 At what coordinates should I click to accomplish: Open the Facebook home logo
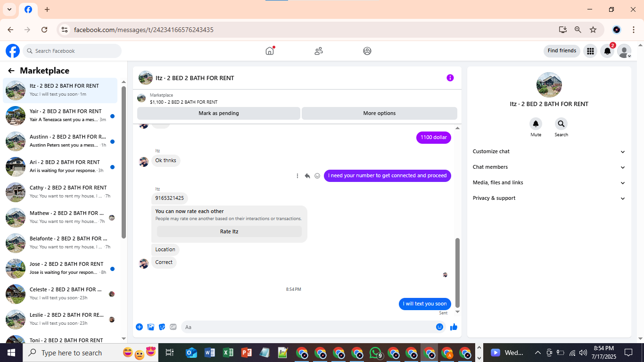pos(13,51)
